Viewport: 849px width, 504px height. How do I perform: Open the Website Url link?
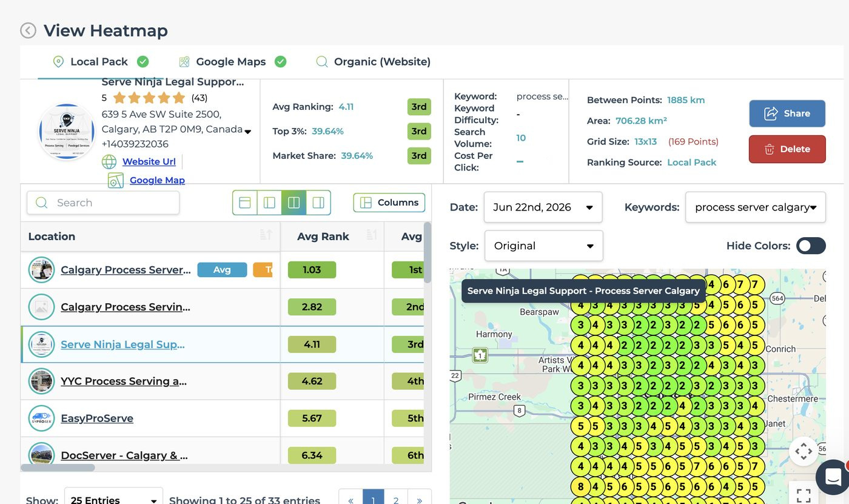pos(149,161)
